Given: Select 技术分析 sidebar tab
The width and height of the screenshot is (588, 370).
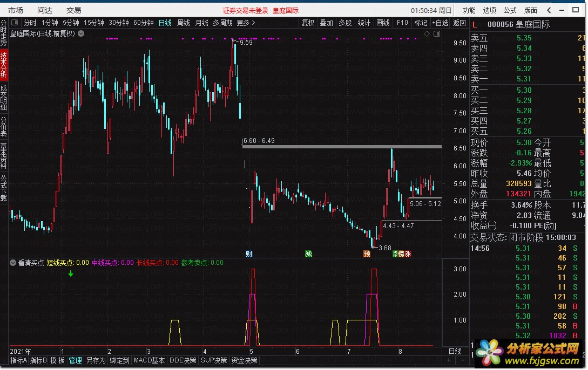Looking at the screenshot, I should coord(4,65).
